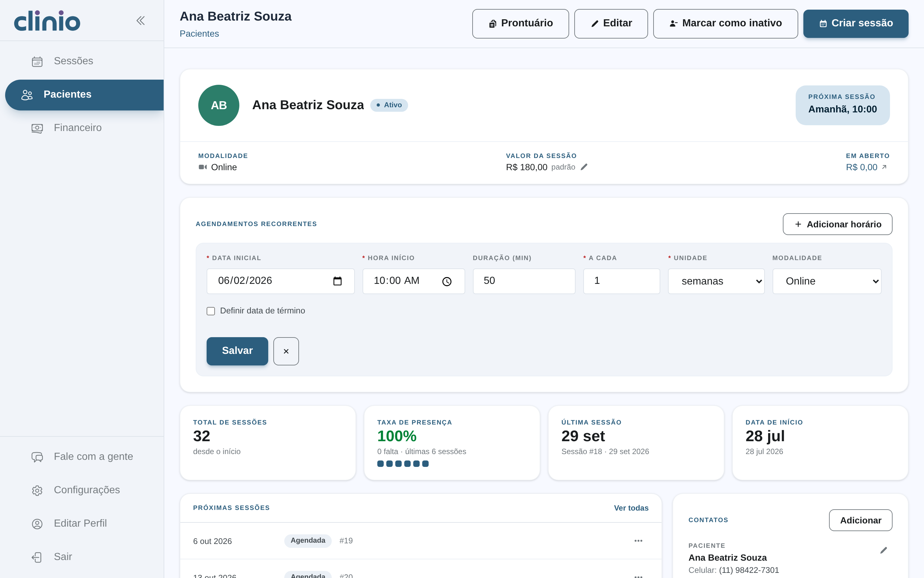Click the '6 out 2026' session date
924x578 pixels.
pos(212,541)
